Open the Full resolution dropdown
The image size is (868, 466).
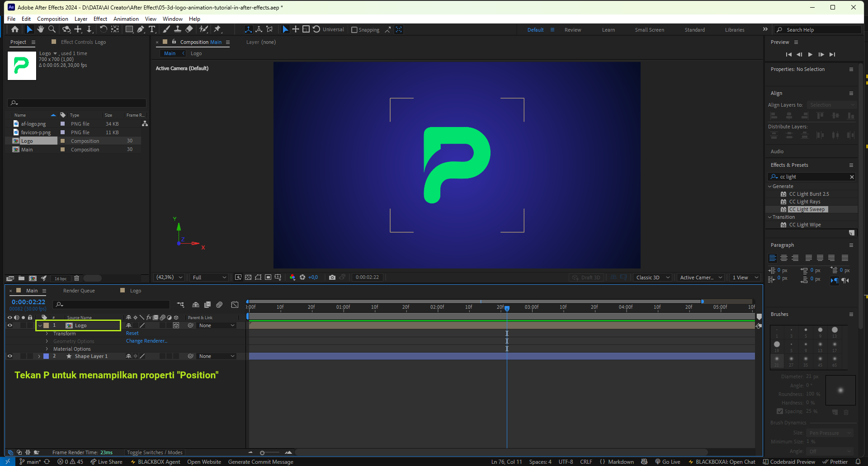209,278
